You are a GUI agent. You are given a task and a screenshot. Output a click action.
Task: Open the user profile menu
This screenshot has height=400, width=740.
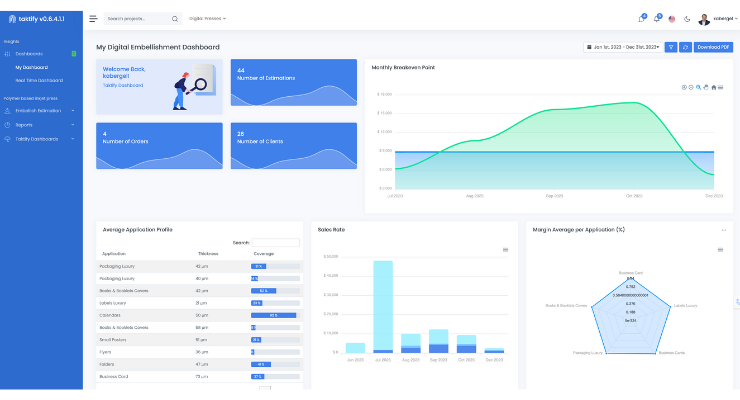(717, 18)
